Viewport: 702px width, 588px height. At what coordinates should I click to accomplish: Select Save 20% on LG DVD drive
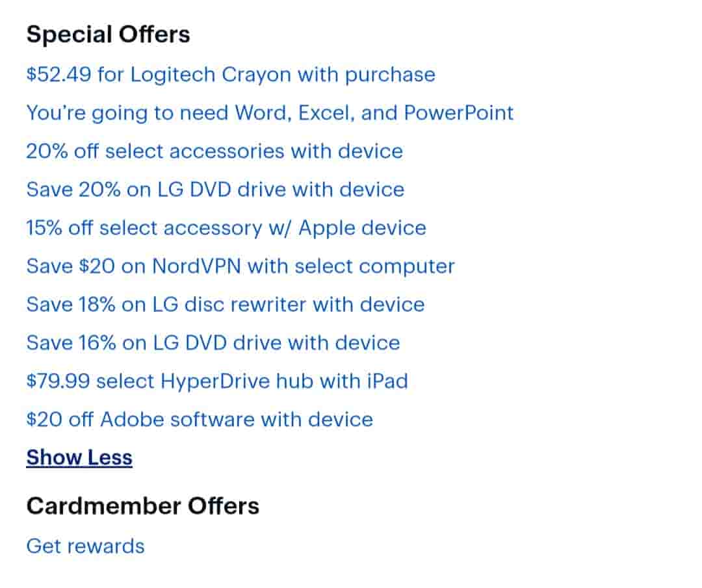coord(215,190)
